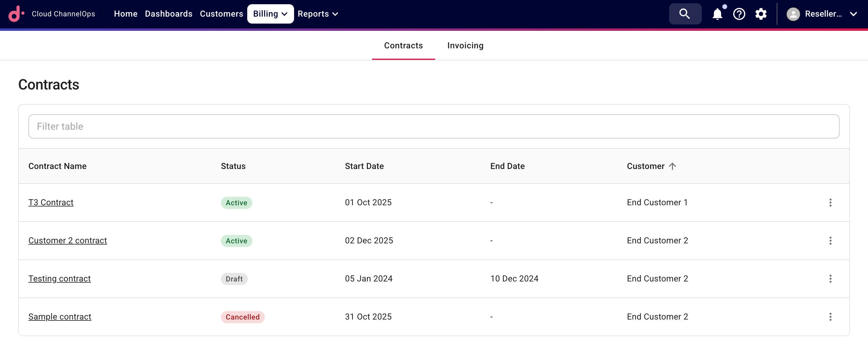Toggle Customer column sort arrow

click(672, 166)
